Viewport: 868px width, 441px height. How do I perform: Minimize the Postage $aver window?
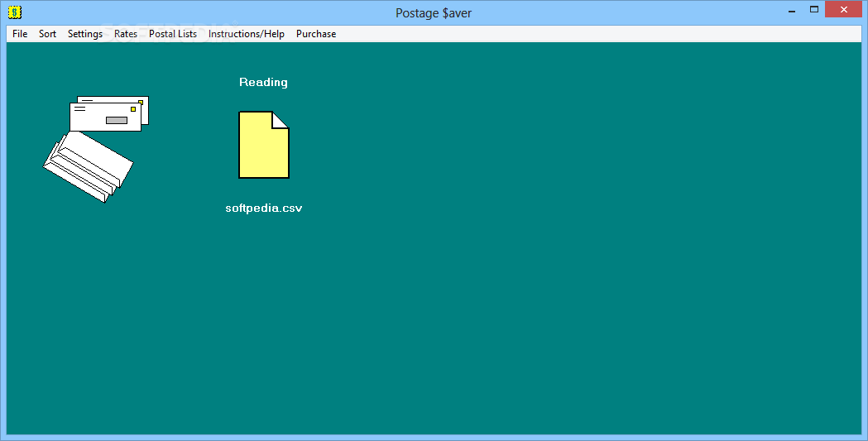tap(792, 10)
